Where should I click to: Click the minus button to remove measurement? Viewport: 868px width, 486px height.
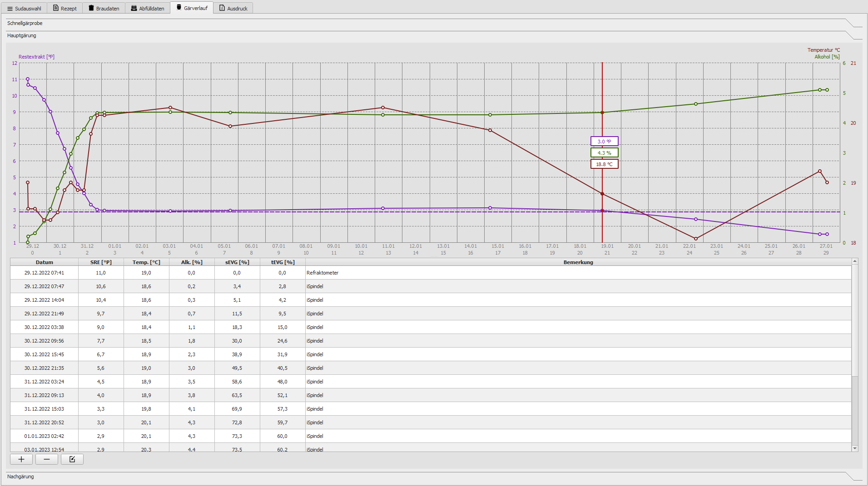tap(47, 459)
